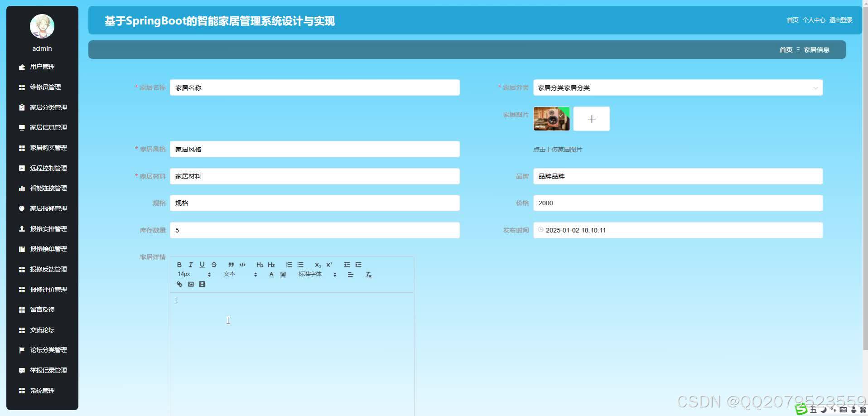Click 退出登录 to log out
Image resolution: width=868 pixels, height=416 pixels.
click(841, 20)
